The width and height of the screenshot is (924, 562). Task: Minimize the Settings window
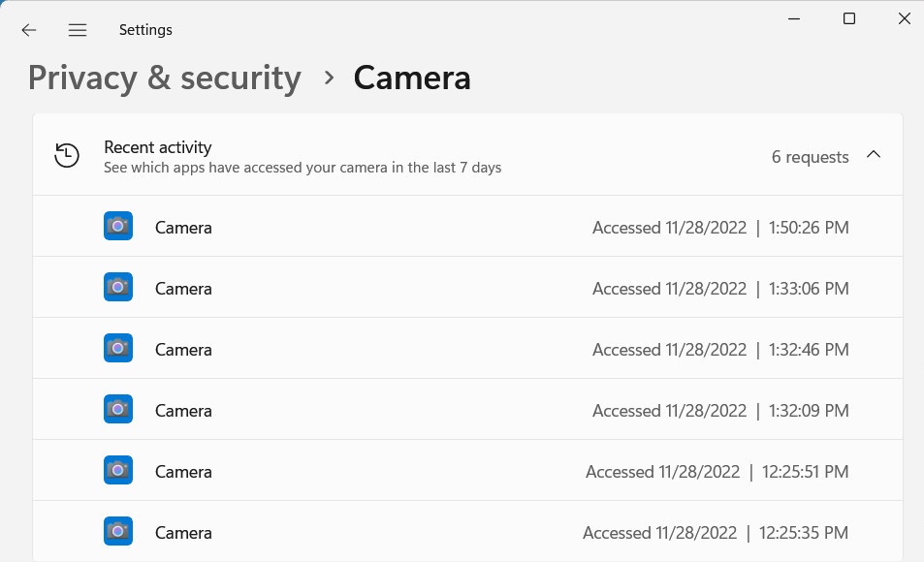tap(793, 18)
